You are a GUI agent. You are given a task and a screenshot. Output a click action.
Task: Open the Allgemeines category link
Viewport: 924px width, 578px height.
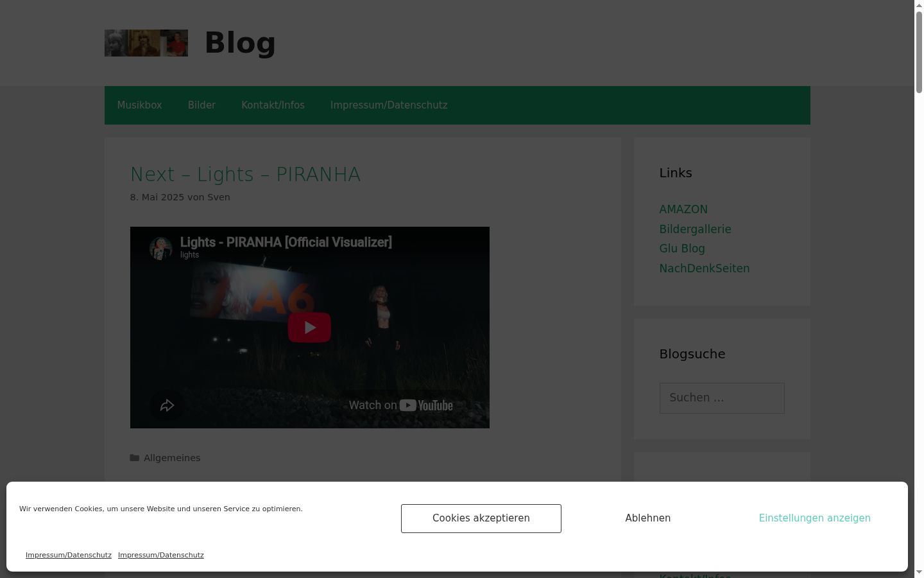(x=172, y=458)
